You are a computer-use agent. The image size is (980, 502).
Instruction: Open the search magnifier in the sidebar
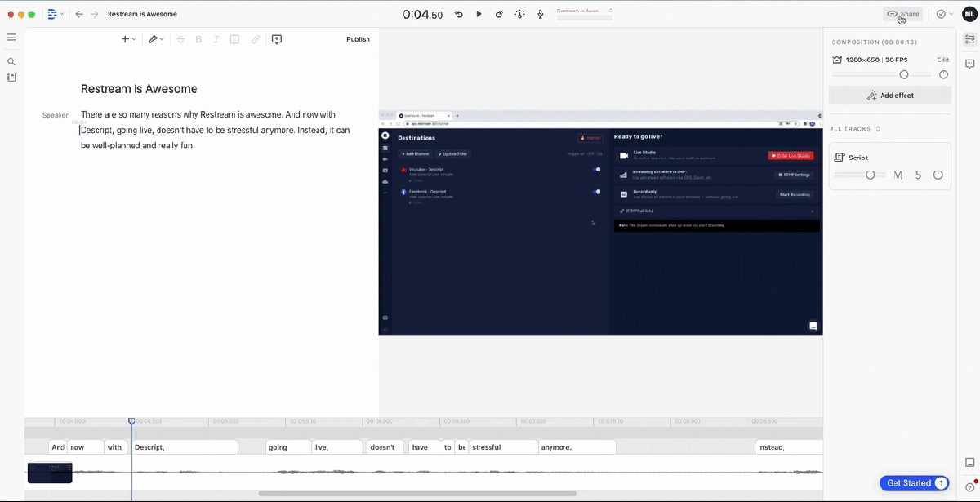[x=11, y=61]
